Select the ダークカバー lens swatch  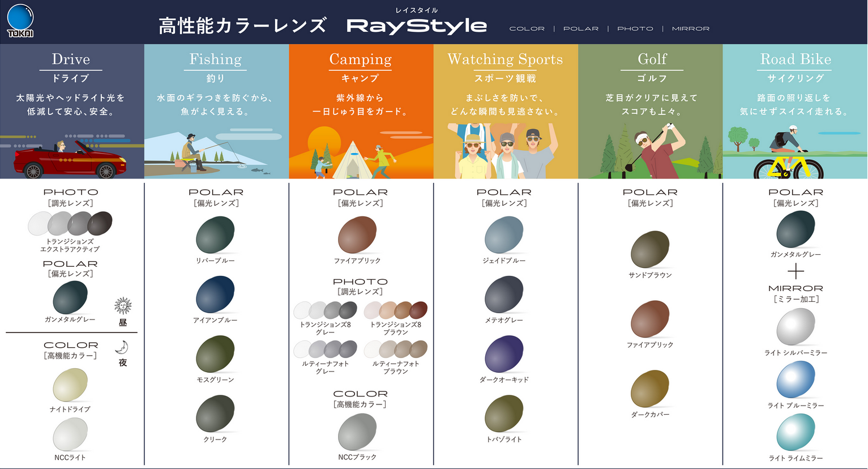650,389
